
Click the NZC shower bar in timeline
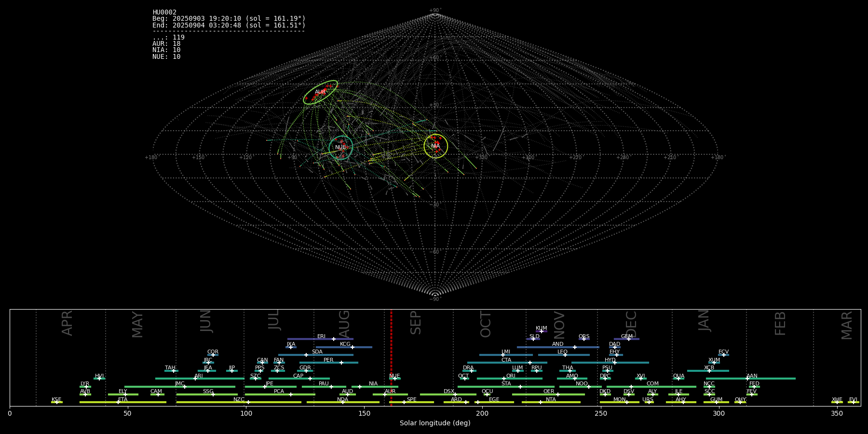click(239, 402)
